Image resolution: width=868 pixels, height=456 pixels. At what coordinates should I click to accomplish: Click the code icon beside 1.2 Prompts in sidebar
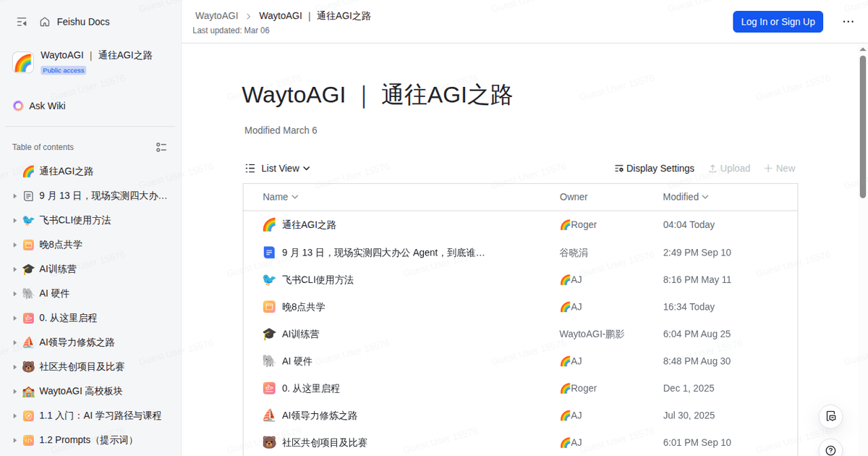28,440
